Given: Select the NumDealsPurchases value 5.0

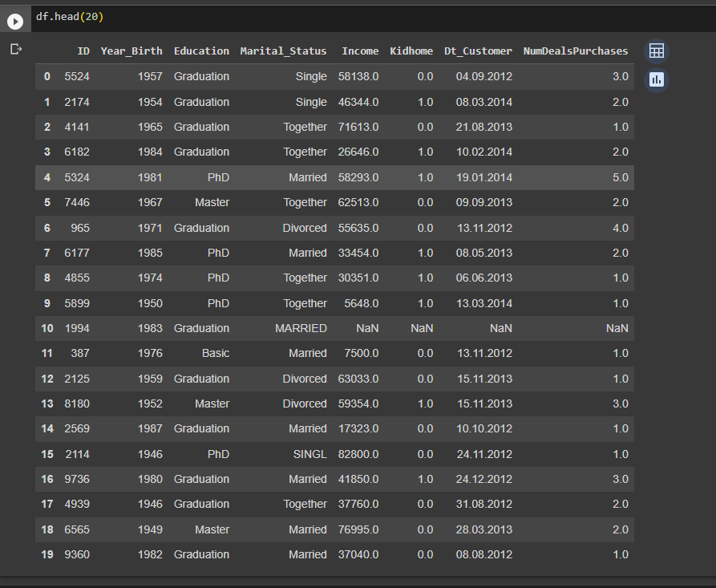Looking at the screenshot, I should [x=620, y=177].
